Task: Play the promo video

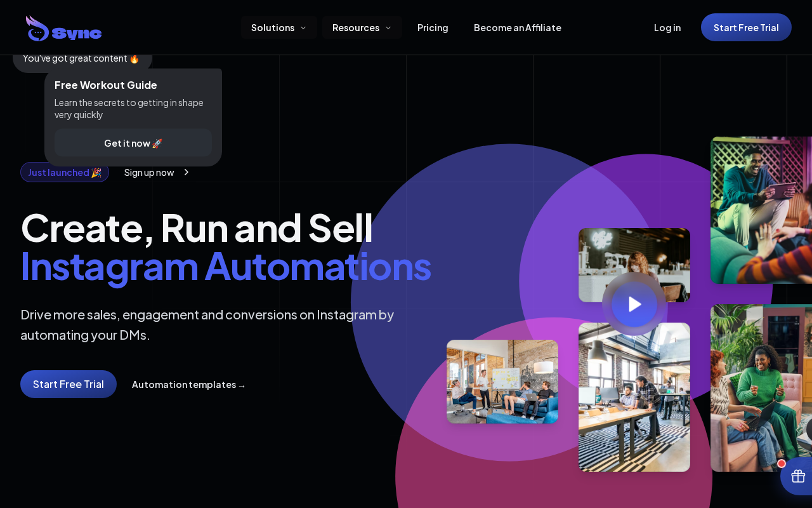Action: point(634,304)
